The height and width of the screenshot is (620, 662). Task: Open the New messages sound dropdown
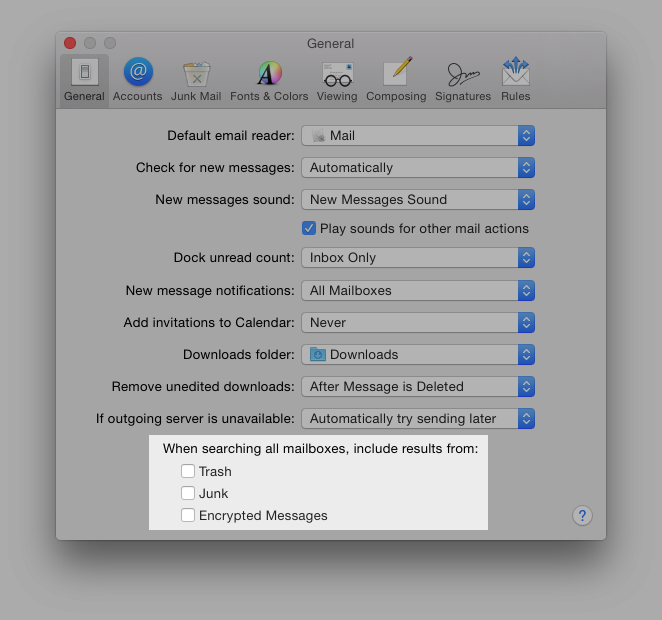coord(418,199)
